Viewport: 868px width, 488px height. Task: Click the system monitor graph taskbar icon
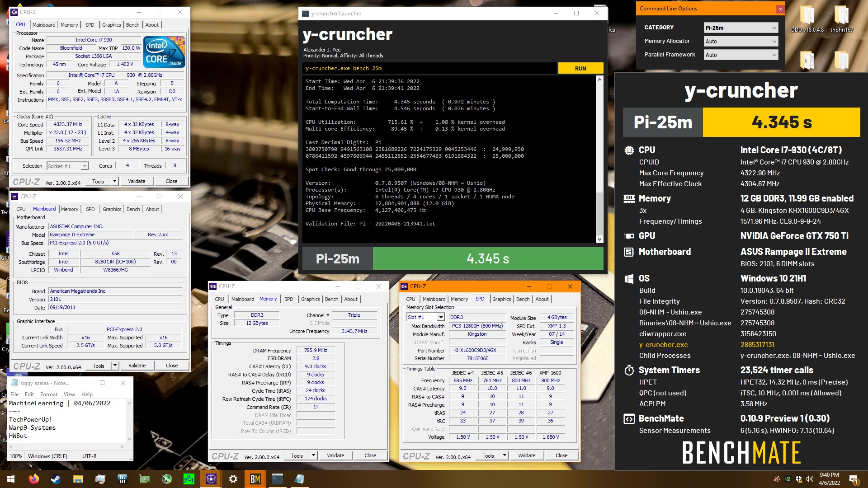100,479
